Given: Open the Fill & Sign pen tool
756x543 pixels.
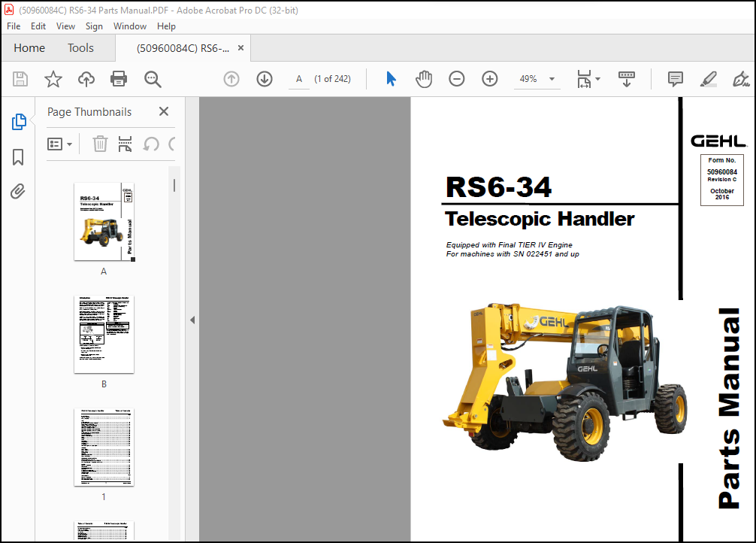Looking at the screenshot, I should [740, 79].
